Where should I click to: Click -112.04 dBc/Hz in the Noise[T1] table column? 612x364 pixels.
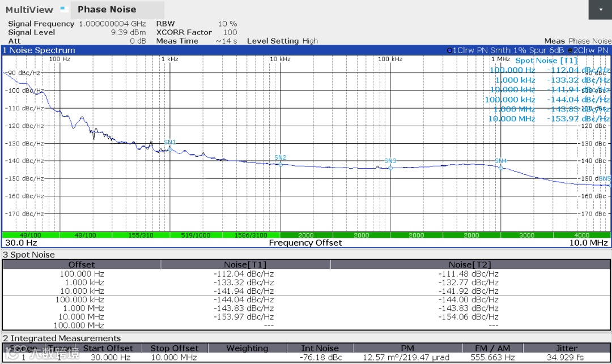244,274
